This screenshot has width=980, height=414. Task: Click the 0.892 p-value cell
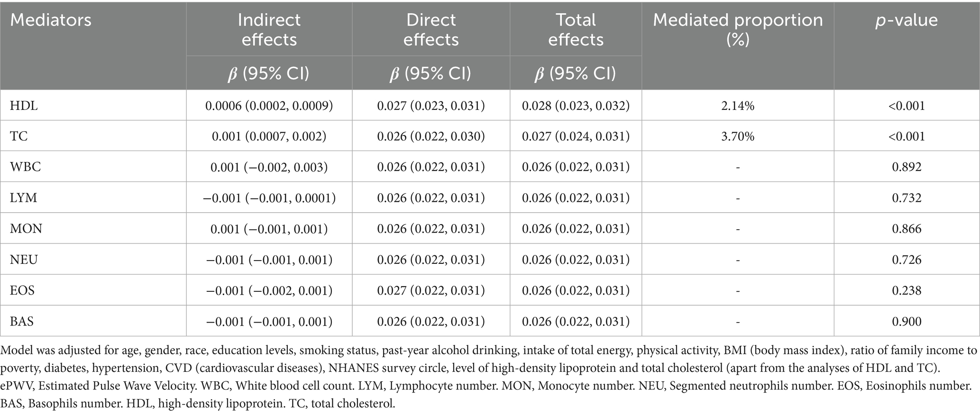tap(907, 167)
